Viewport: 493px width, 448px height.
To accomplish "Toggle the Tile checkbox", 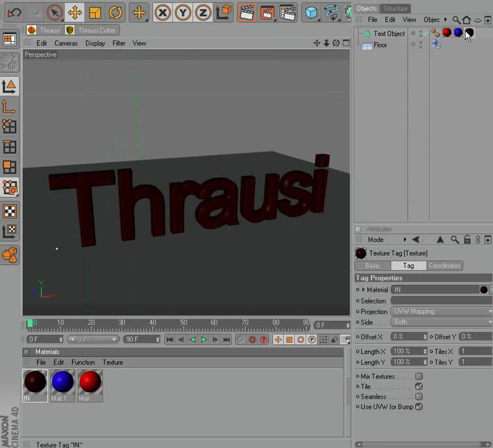I will (x=419, y=386).
